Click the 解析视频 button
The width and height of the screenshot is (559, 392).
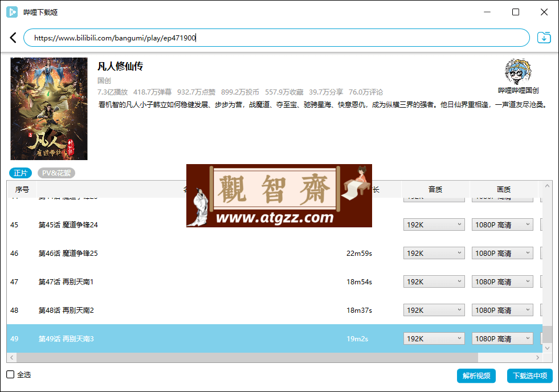click(476, 375)
